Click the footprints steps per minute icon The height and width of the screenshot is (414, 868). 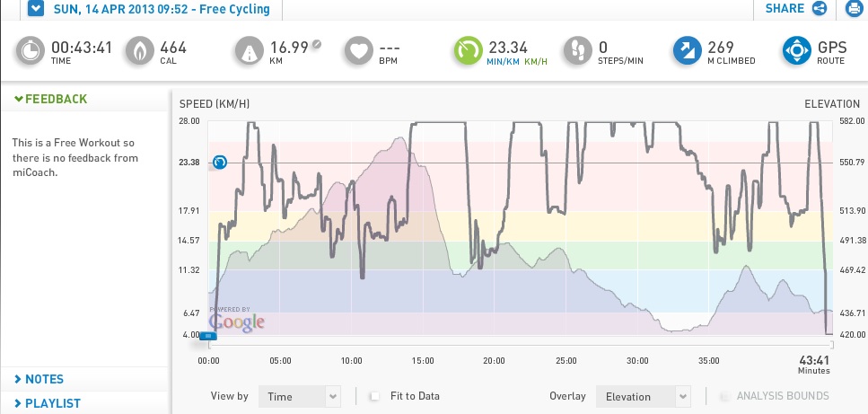click(577, 51)
